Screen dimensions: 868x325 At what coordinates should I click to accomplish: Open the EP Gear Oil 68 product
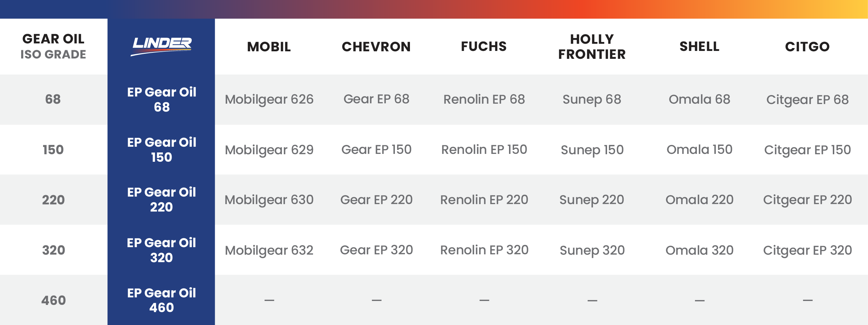tap(162, 99)
